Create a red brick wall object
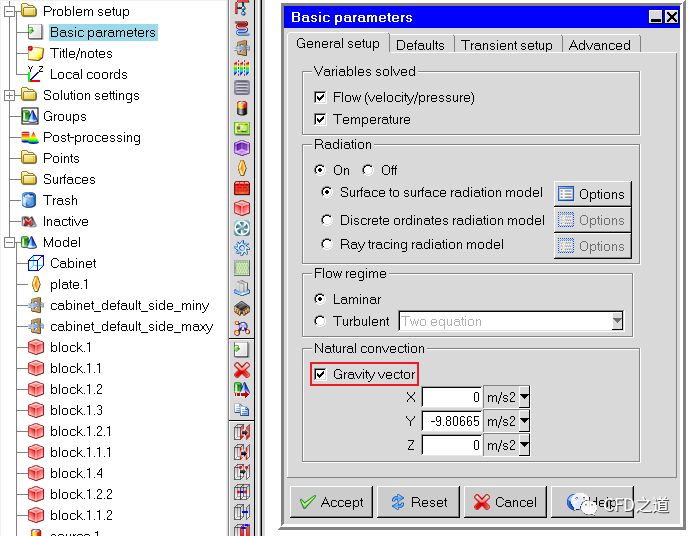Screen dimensions: 692x536 click(x=242, y=188)
